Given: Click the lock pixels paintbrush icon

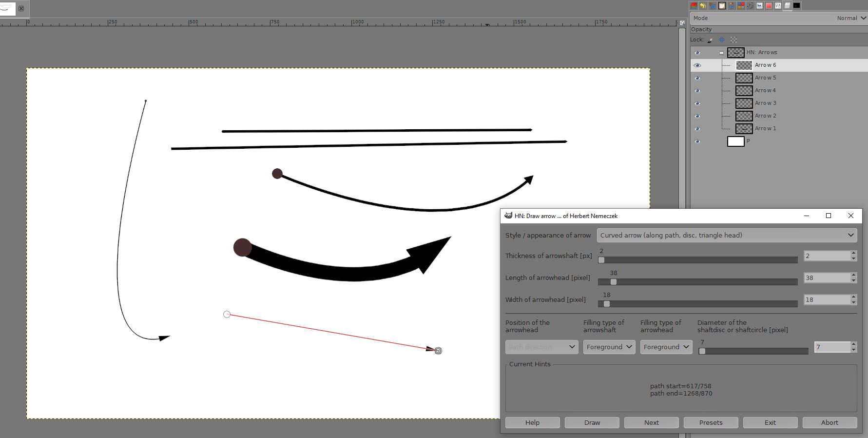Looking at the screenshot, I should click(710, 40).
